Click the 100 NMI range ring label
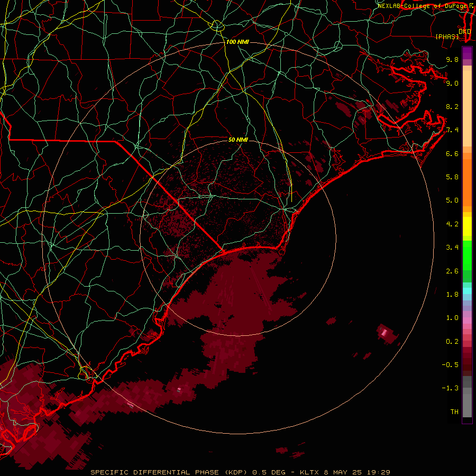476x476 pixels. 237,42
